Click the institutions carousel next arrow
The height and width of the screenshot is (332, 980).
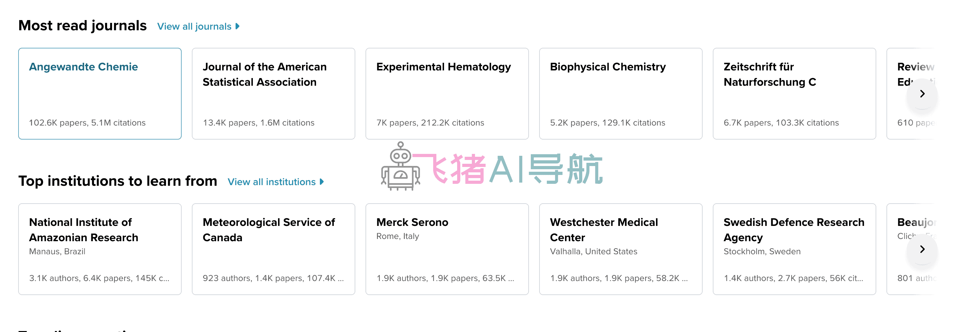[922, 249]
